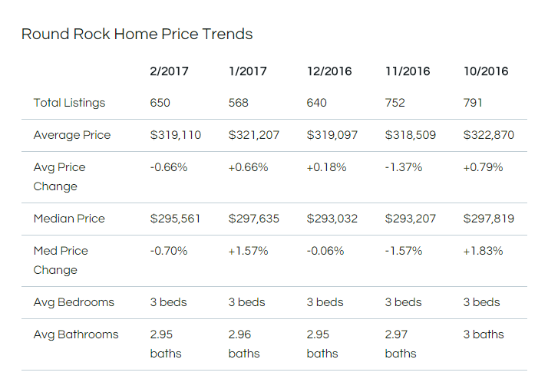Select the 1/2017 column header
The width and height of the screenshot is (548, 392).
[x=247, y=71]
